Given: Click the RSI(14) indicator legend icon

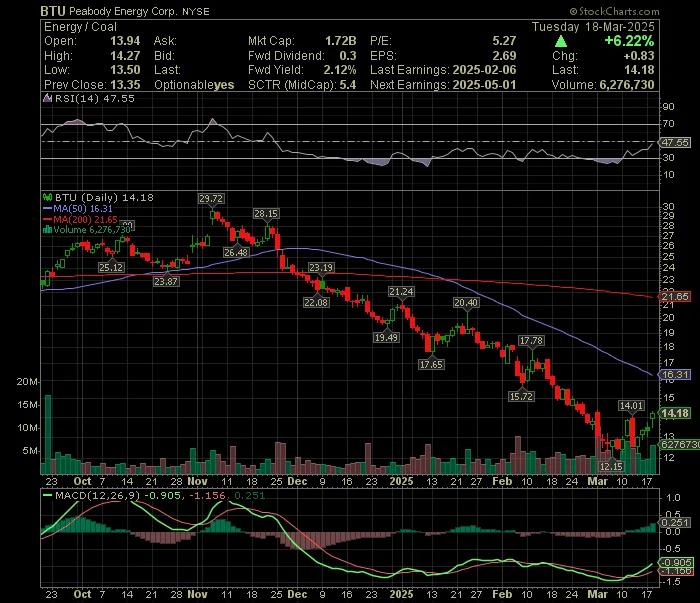Looking at the screenshot, I should (47, 98).
